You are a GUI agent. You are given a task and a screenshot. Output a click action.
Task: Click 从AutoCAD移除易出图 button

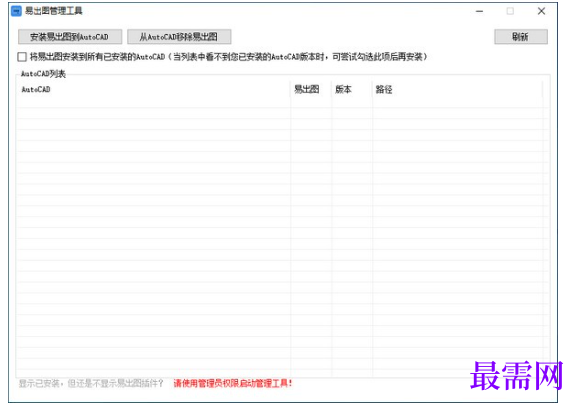[x=179, y=37]
